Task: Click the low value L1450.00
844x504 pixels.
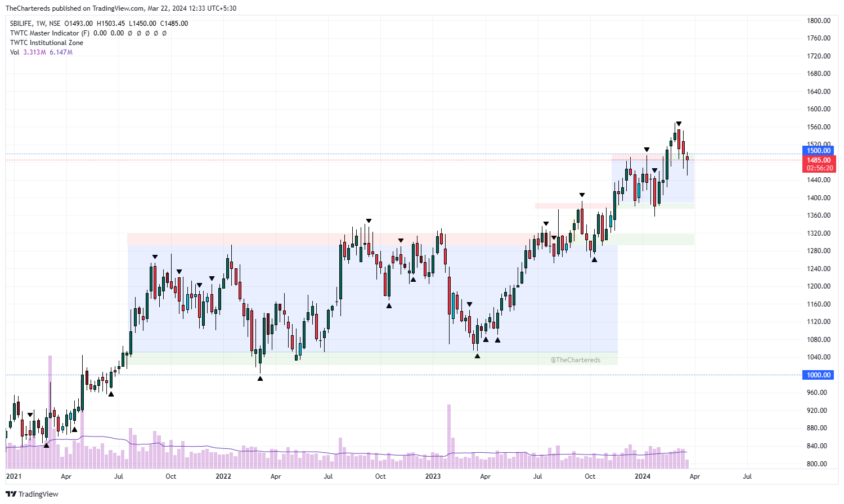Action: click(x=142, y=24)
